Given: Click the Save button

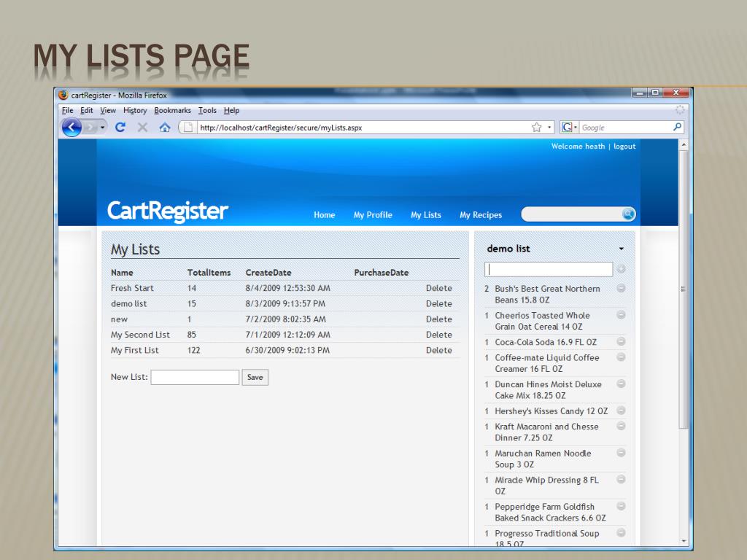Looking at the screenshot, I should coord(255,377).
